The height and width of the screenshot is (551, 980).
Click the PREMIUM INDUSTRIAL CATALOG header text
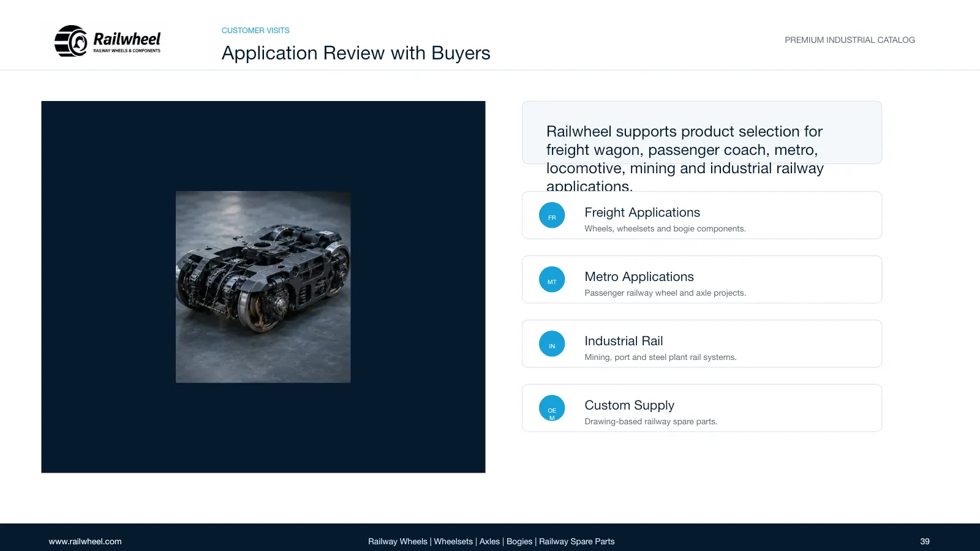pyautogui.click(x=850, y=40)
